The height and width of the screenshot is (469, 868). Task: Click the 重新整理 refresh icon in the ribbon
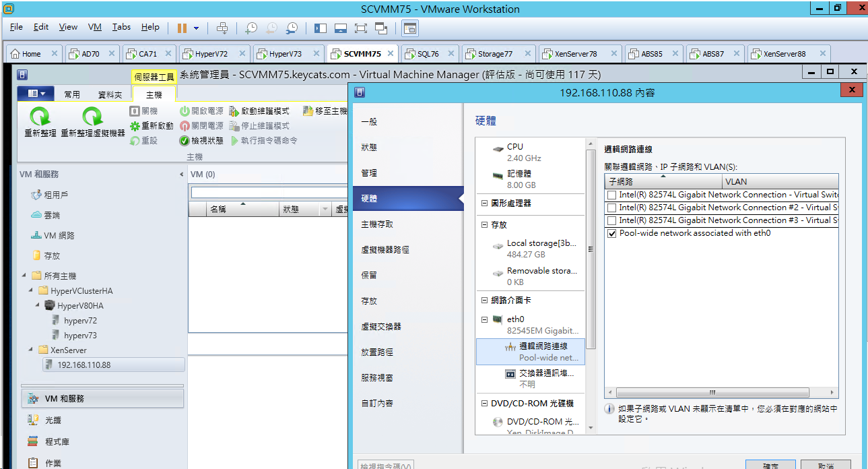click(x=40, y=117)
